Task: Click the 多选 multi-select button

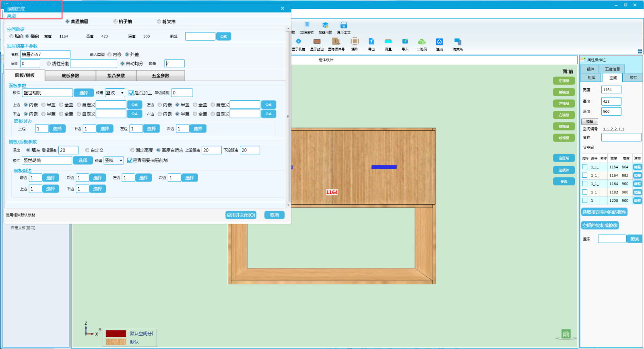Action: tap(564, 182)
